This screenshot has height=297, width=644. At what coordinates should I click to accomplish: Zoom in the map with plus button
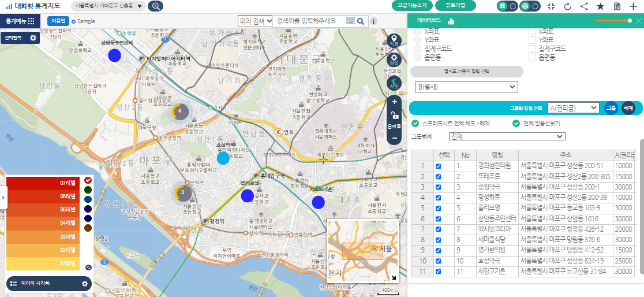[x=395, y=102]
